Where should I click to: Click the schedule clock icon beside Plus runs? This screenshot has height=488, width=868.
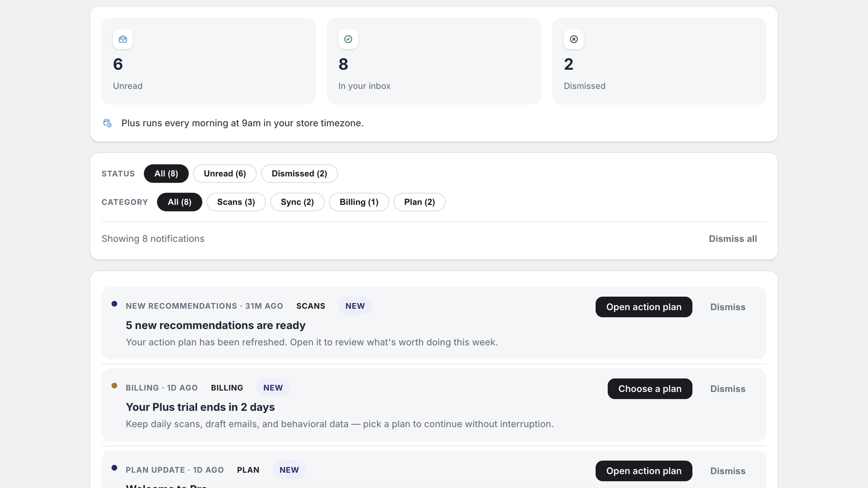pyautogui.click(x=107, y=123)
